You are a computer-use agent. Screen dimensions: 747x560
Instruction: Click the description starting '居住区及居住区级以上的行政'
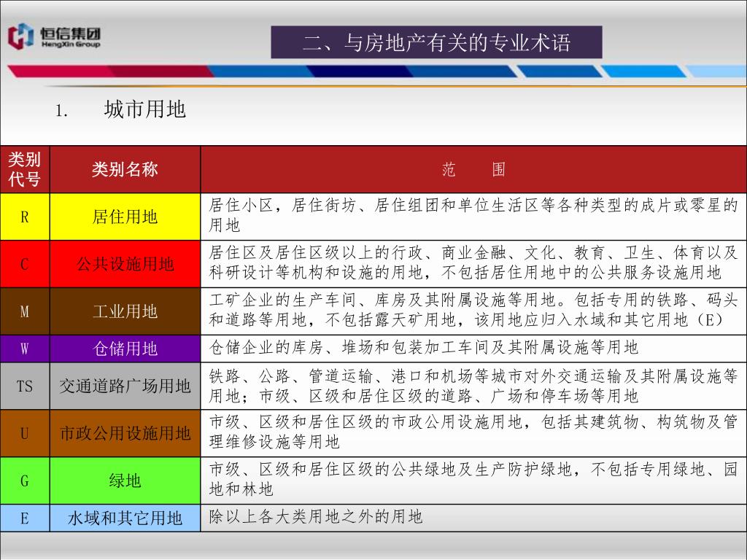click(473, 262)
